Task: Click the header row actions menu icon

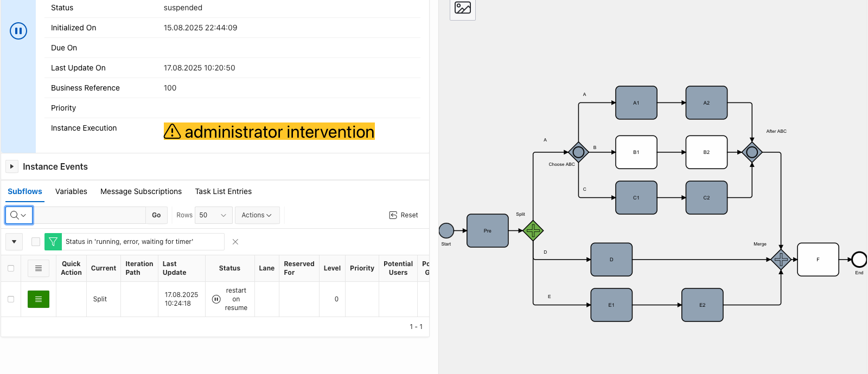Action: (x=39, y=268)
